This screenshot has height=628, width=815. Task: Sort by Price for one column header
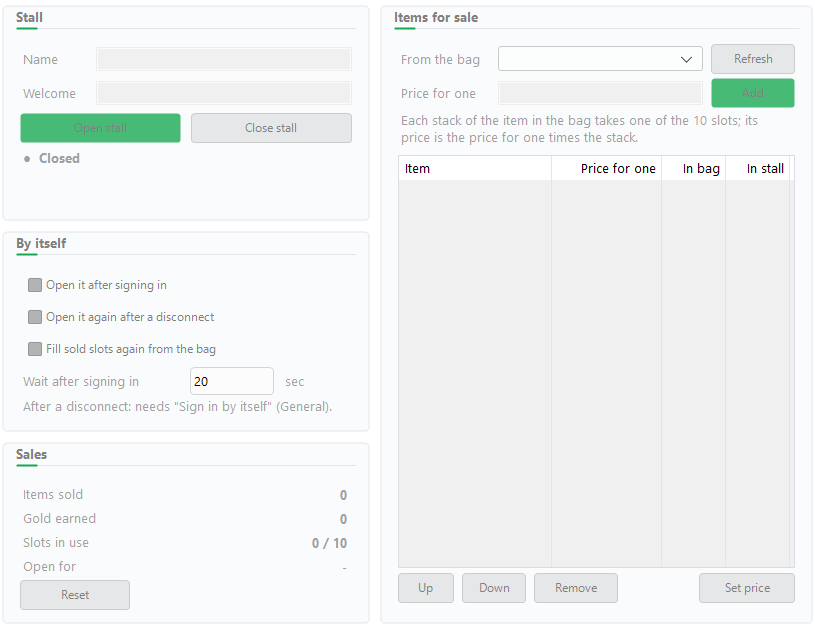click(606, 168)
